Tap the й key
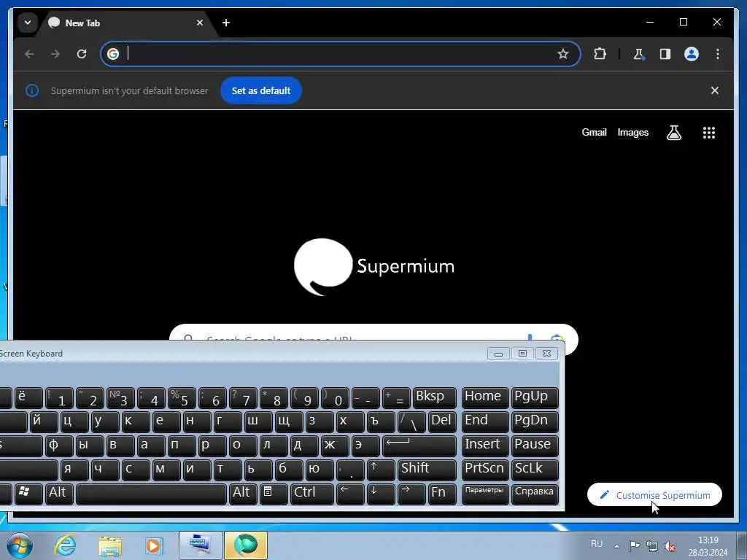 tap(44, 421)
